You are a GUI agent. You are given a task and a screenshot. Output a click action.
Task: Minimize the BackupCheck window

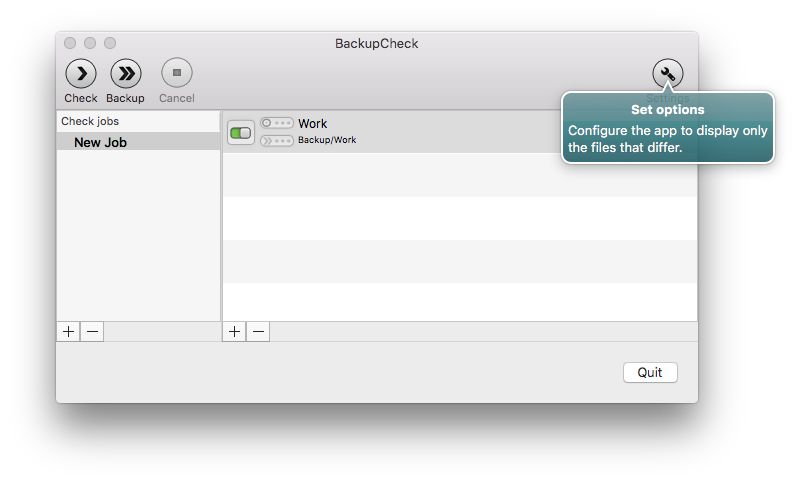pyautogui.click(x=90, y=43)
